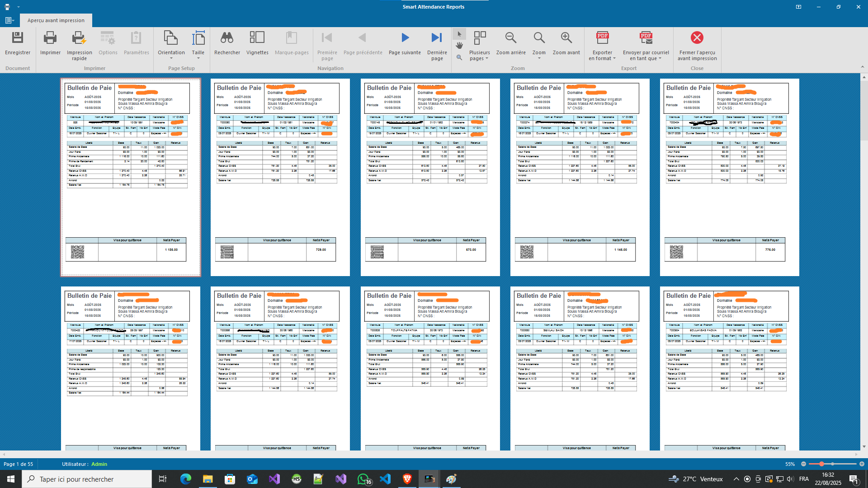Jump to Dernière page

[x=437, y=38]
